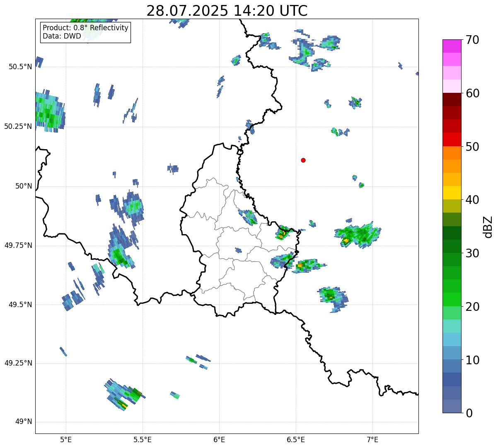
Task: Click the latitude label "49.25°N"
Action: coord(18,363)
